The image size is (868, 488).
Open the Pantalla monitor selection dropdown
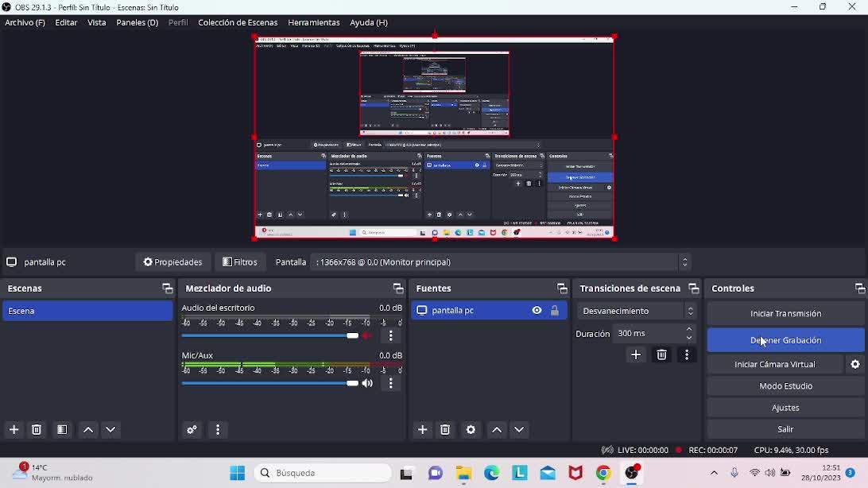(501, 262)
